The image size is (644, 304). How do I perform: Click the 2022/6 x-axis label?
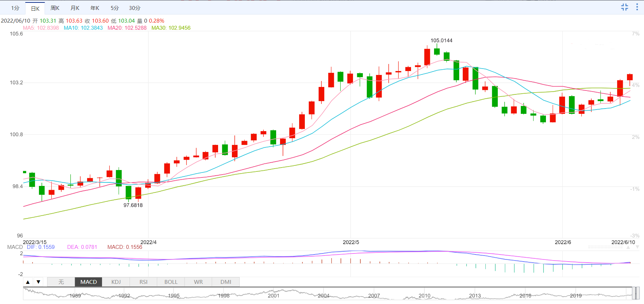[x=563, y=242]
